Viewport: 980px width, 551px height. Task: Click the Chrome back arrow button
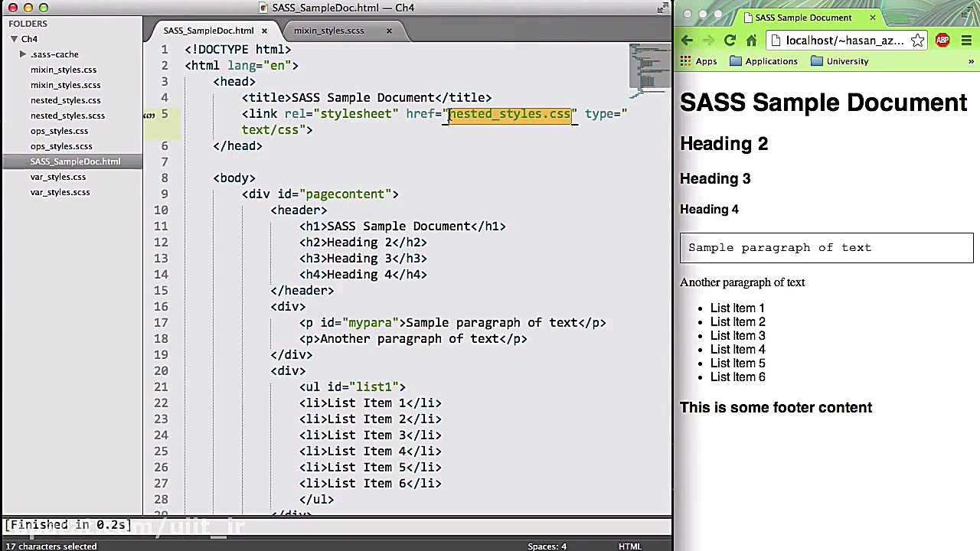[687, 41]
